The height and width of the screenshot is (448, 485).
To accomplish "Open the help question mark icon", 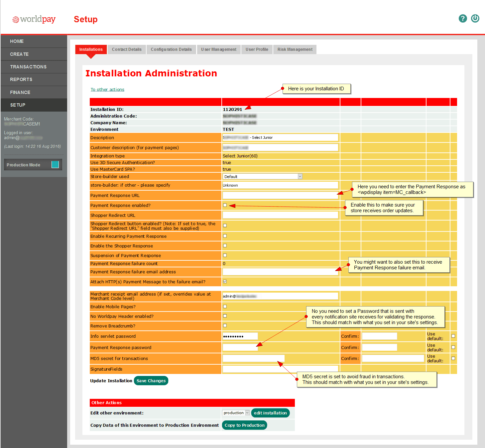I will (x=463, y=19).
